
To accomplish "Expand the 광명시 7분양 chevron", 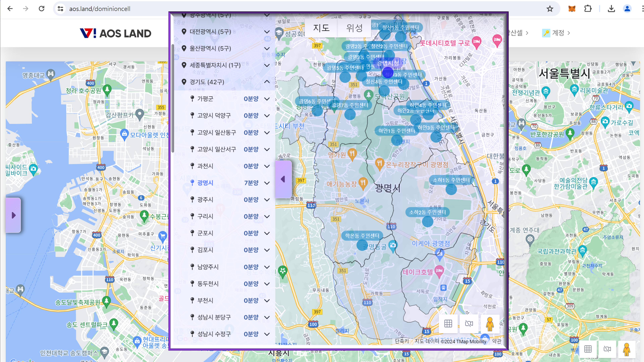I will 267,183.
